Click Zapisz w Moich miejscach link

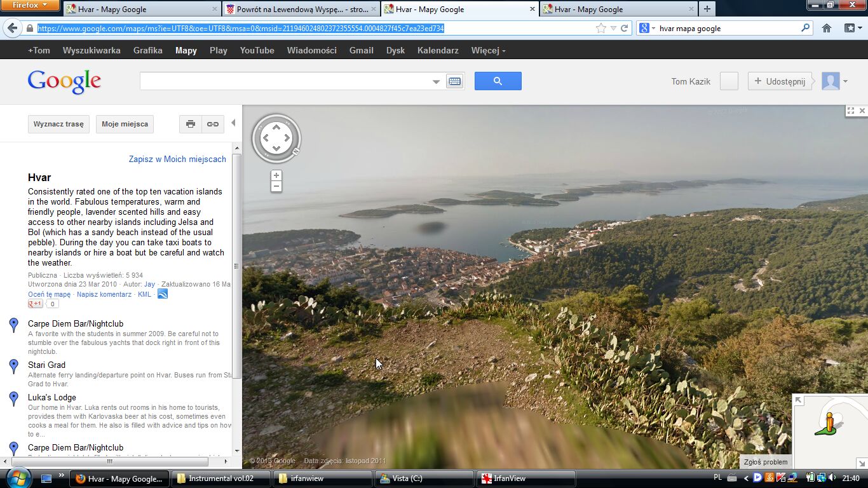point(177,159)
